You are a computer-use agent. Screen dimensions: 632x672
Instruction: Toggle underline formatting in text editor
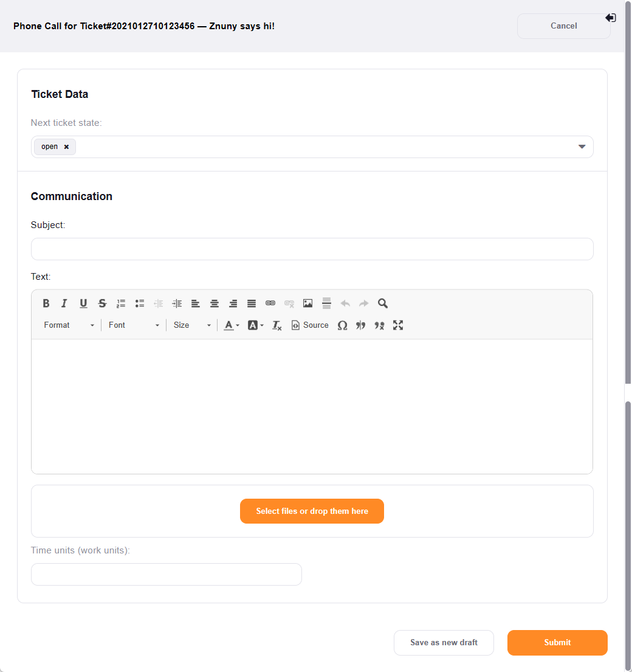[83, 303]
